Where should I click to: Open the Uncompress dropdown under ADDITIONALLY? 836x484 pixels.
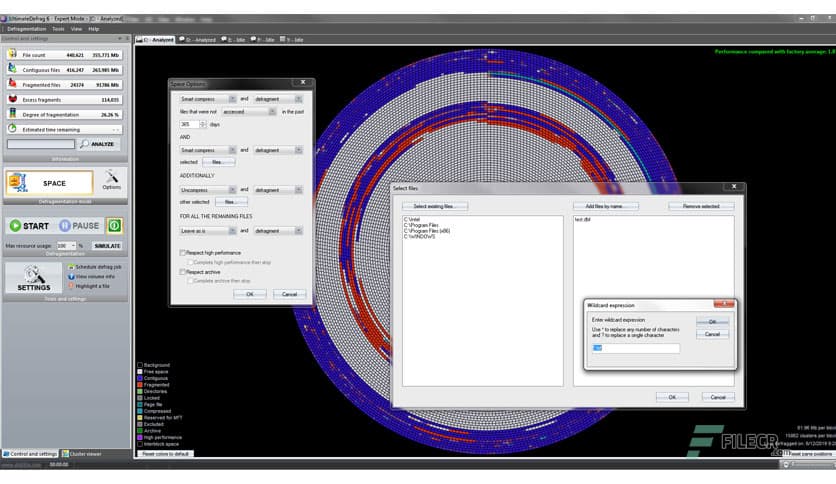[x=207, y=190]
